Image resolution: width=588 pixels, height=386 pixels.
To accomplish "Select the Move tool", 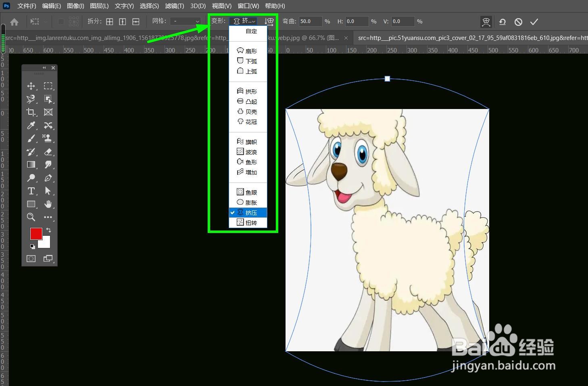I will click(x=31, y=86).
